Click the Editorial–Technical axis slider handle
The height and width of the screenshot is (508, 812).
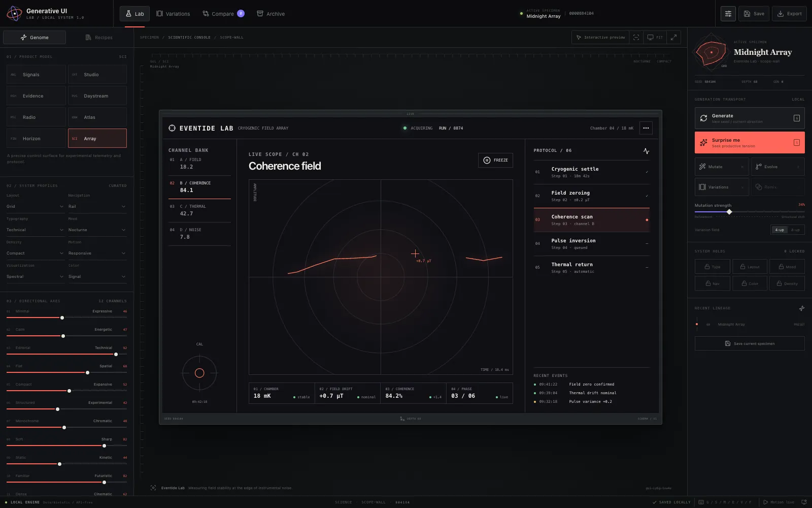116,354
